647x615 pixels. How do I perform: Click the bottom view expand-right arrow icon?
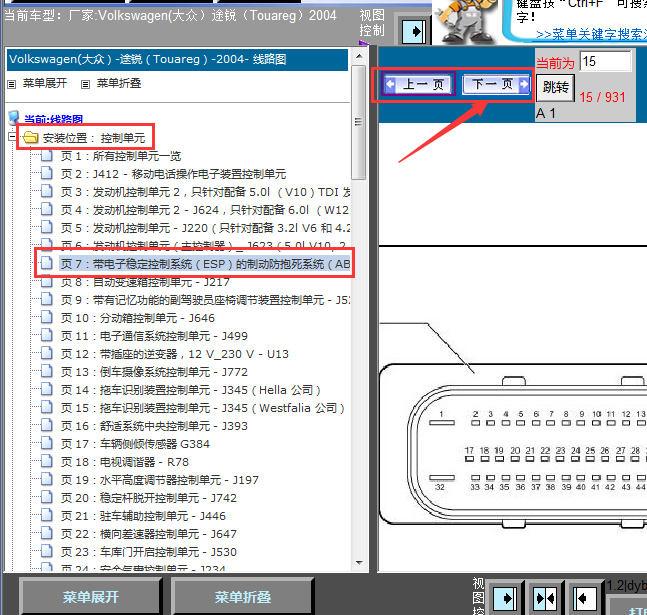coord(505,598)
